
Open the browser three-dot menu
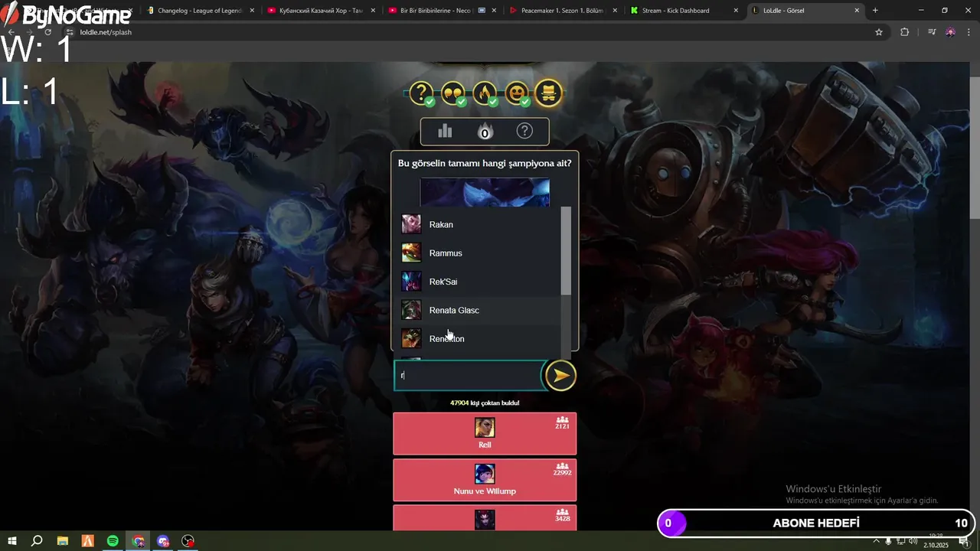coord(969,32)
